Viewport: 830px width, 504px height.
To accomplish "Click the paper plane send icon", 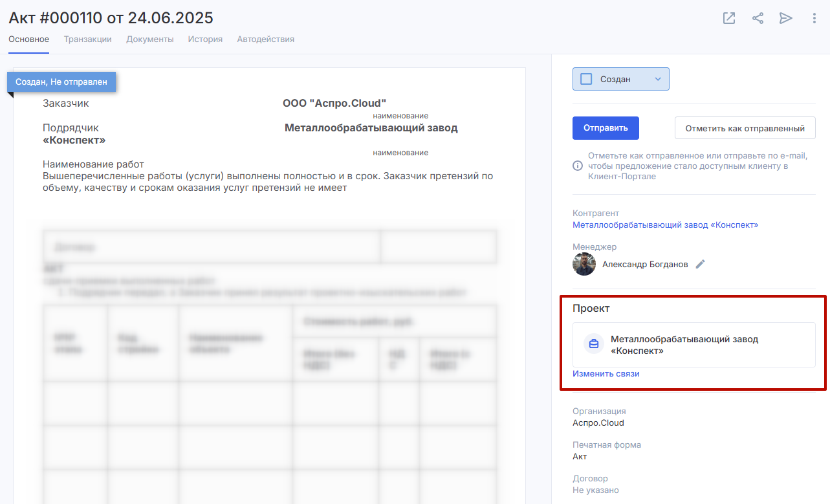I will [786, 18].
